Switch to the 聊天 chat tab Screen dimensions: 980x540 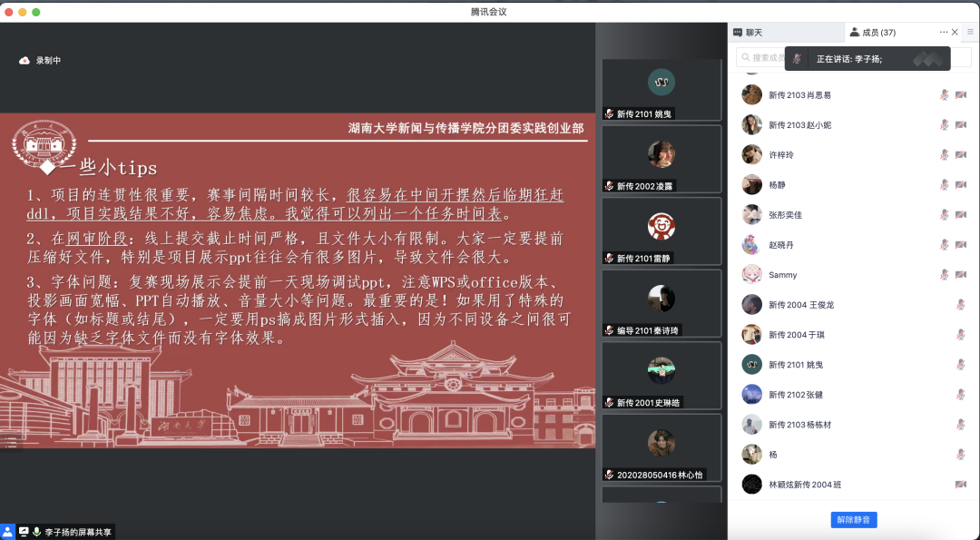pos(749,33)
